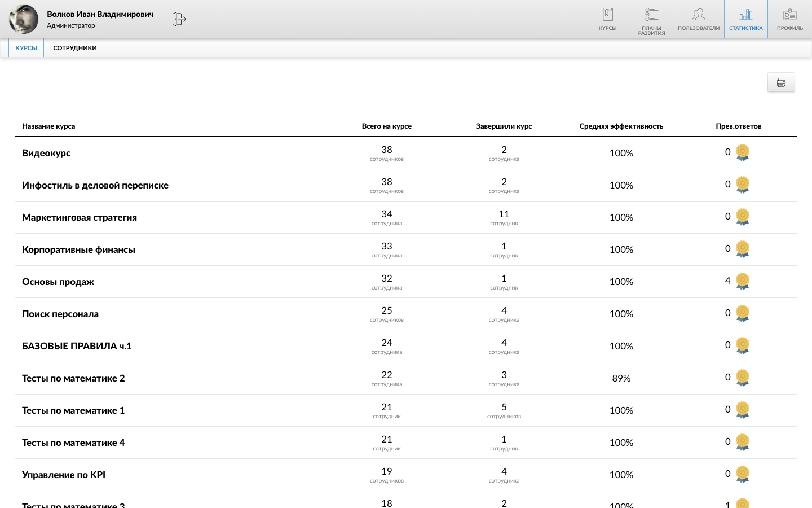Click the Администратор role link

[x=70, y=25]
